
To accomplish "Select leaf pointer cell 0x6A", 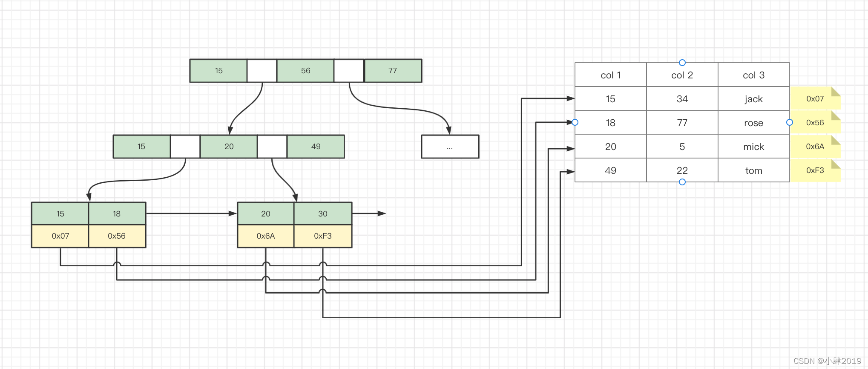I will pos(266,236).
